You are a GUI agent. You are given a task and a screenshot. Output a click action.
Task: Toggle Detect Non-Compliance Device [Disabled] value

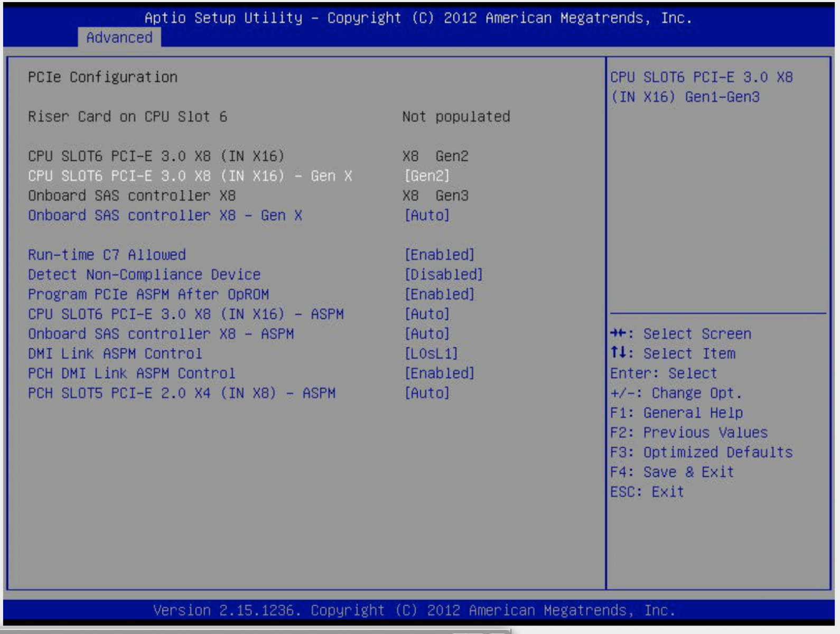point(444,275)
